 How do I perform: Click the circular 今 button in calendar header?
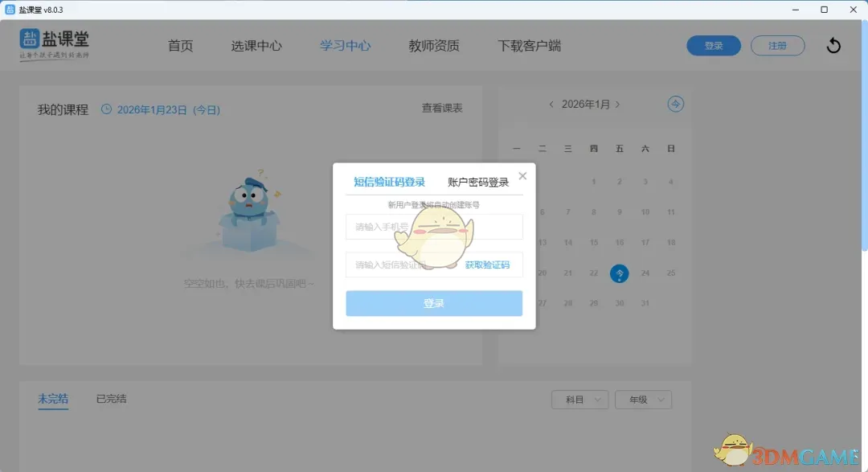675,104
